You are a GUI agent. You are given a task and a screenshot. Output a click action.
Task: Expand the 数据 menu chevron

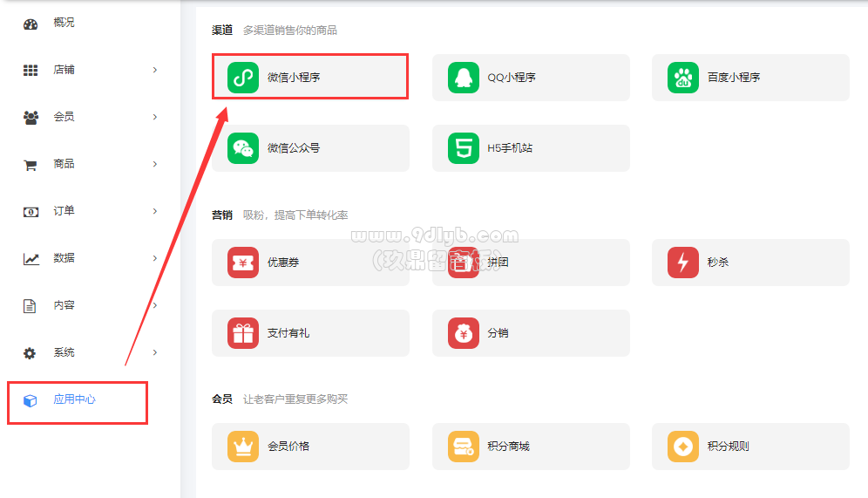click(155, 258)
